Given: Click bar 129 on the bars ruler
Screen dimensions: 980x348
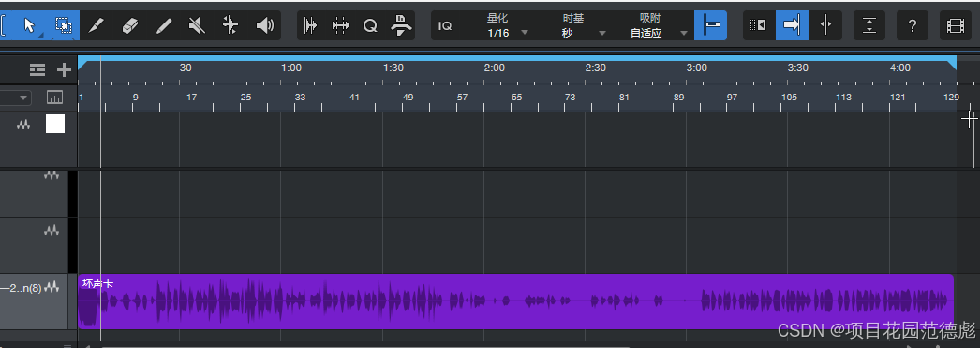Looking at the screenshot, I should [x=951, y=97].
